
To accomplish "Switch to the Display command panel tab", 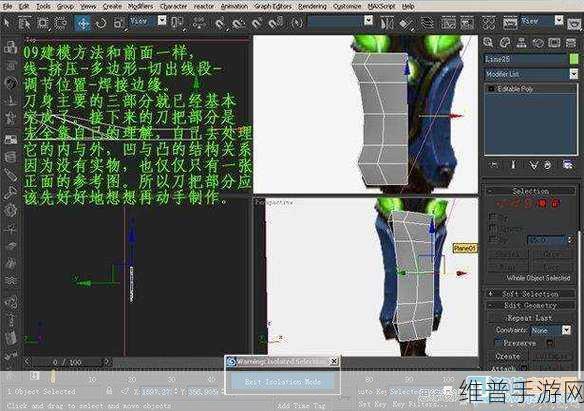I will coord(554,42).
